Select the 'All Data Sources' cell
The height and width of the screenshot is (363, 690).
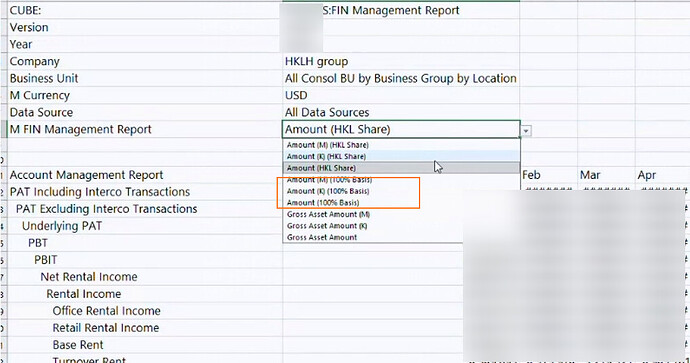(401, 112)
